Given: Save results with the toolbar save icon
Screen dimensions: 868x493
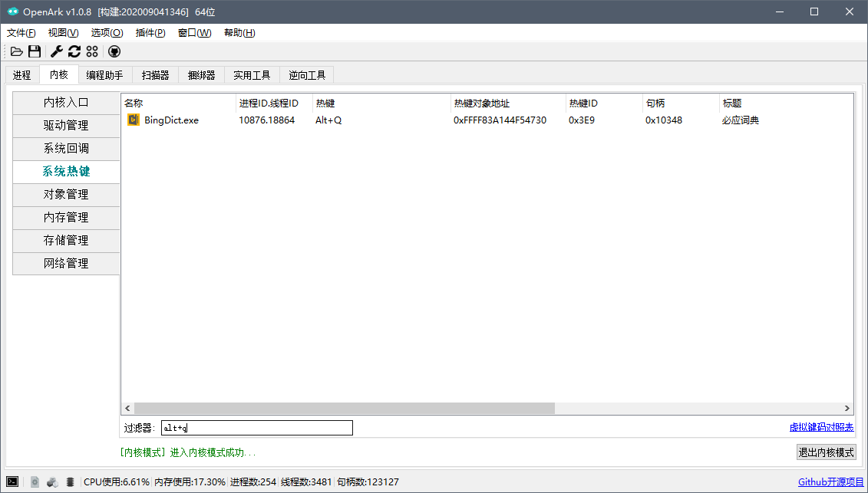Looking at the screenshot, I should point(34,51).
